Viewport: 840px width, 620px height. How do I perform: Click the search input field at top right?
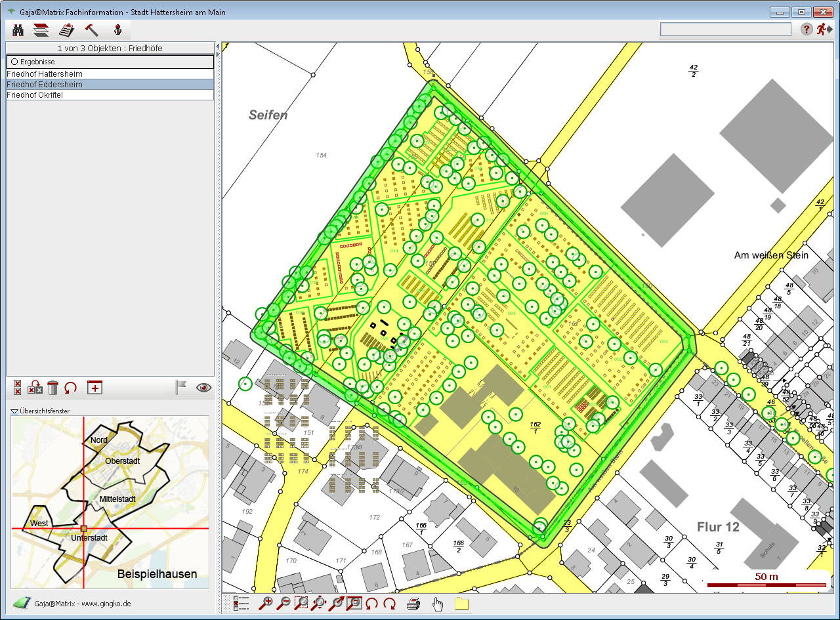[x=725, y=30]
